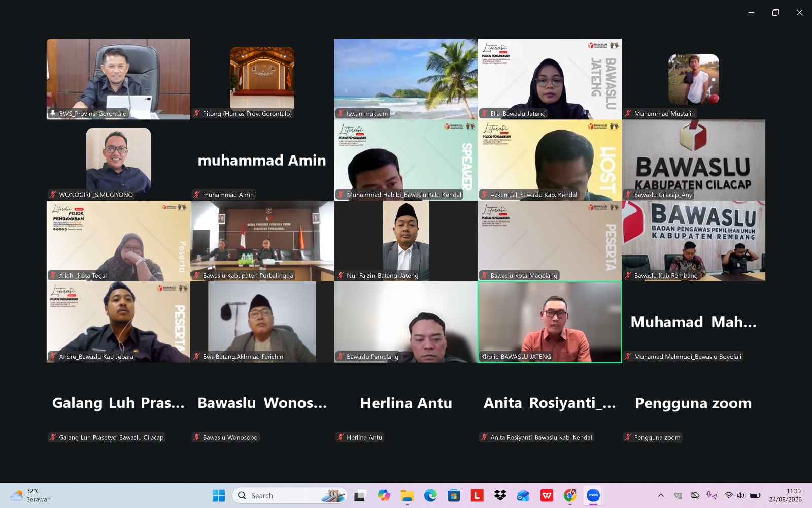Select Galang Luh Prasetyo_Bawaslu Cilacap tile

point(118,403)
